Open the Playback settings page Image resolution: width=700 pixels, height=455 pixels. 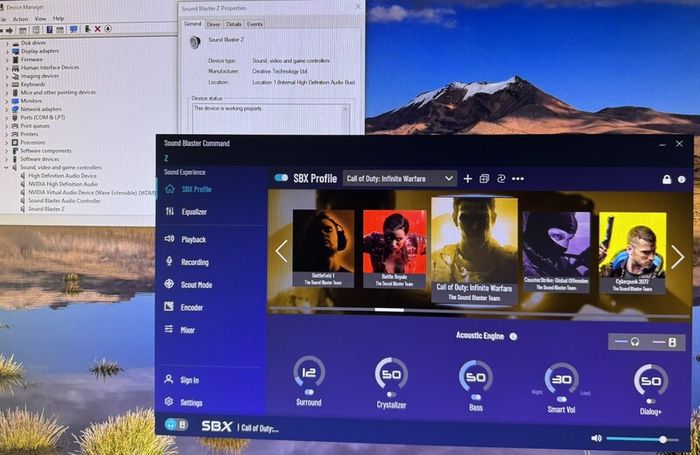pyautogui.click(x=185, y=239)
